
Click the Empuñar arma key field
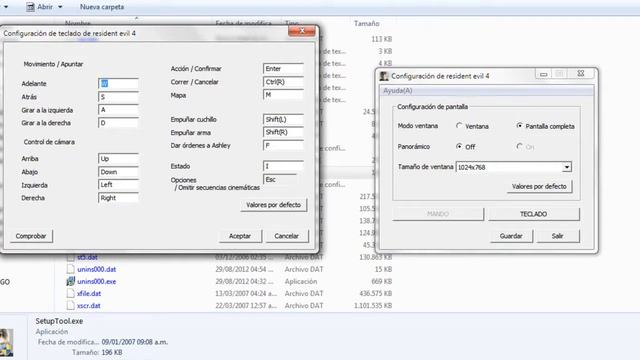pos(283,132)
